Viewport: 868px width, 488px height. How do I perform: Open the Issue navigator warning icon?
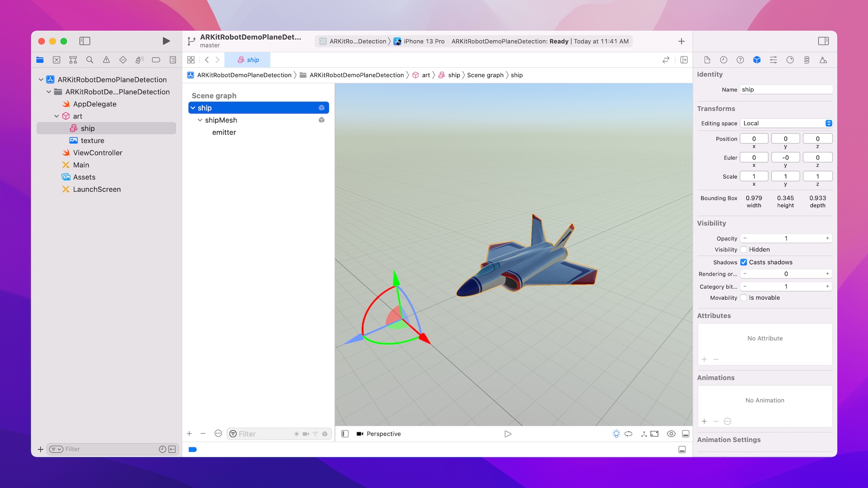pos(106,60)
